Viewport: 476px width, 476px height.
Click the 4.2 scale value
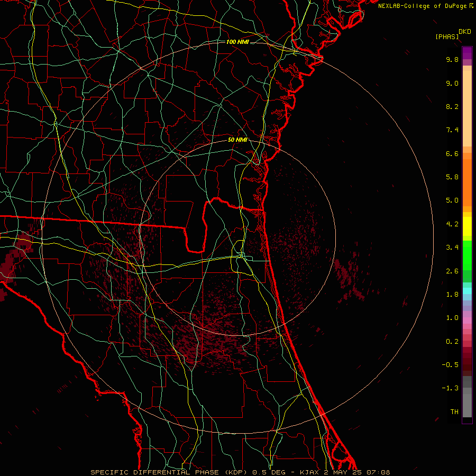pyautogui.click(x=452, y=224)
